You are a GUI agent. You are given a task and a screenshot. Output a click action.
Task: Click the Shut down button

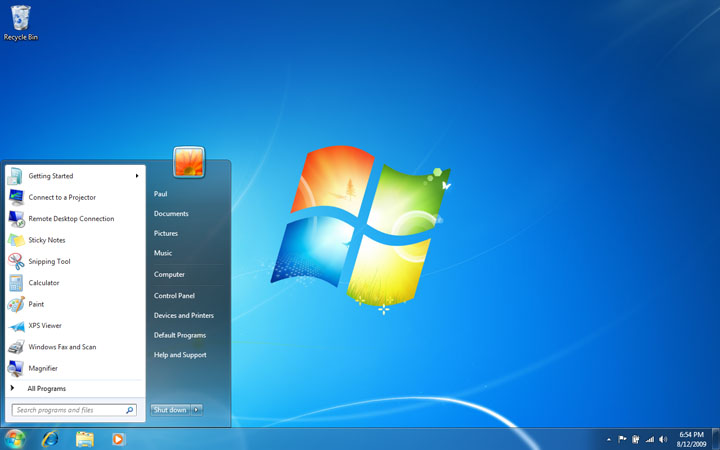tap(169, 410)
